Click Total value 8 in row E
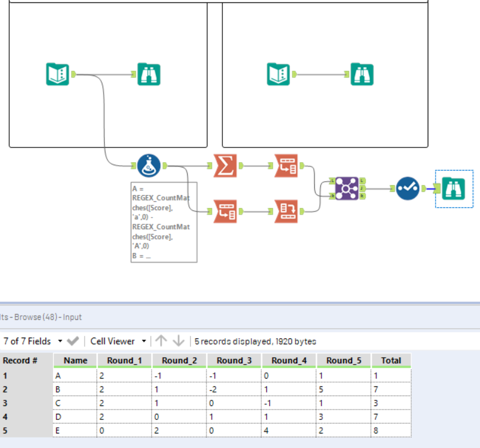This screenshot has width=480, height=448. coord(391,430)
